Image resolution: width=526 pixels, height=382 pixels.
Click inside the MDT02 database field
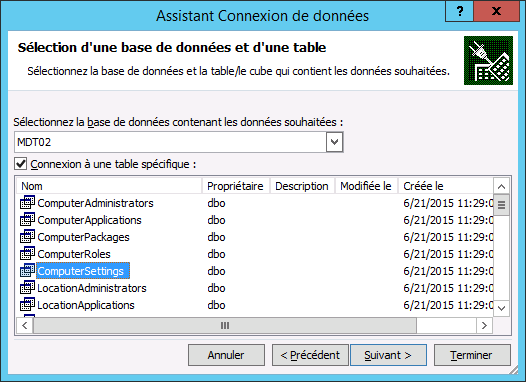point(170,142)
